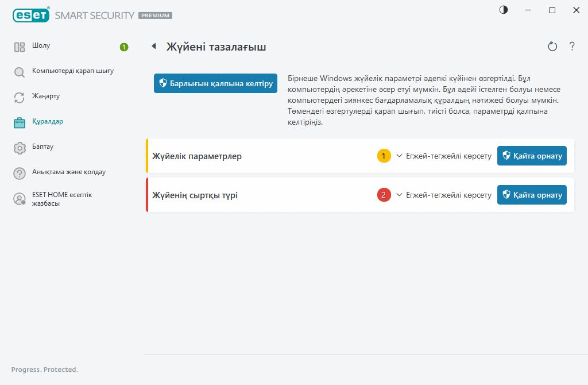Image resolution: width=588 pixels, height=385 pixels.
Task: Click chevron next to yellow badge 1
Action: point(399,156)
